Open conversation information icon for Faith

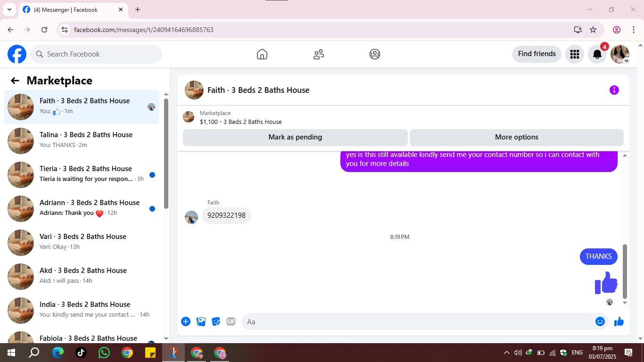coord(614,90)
